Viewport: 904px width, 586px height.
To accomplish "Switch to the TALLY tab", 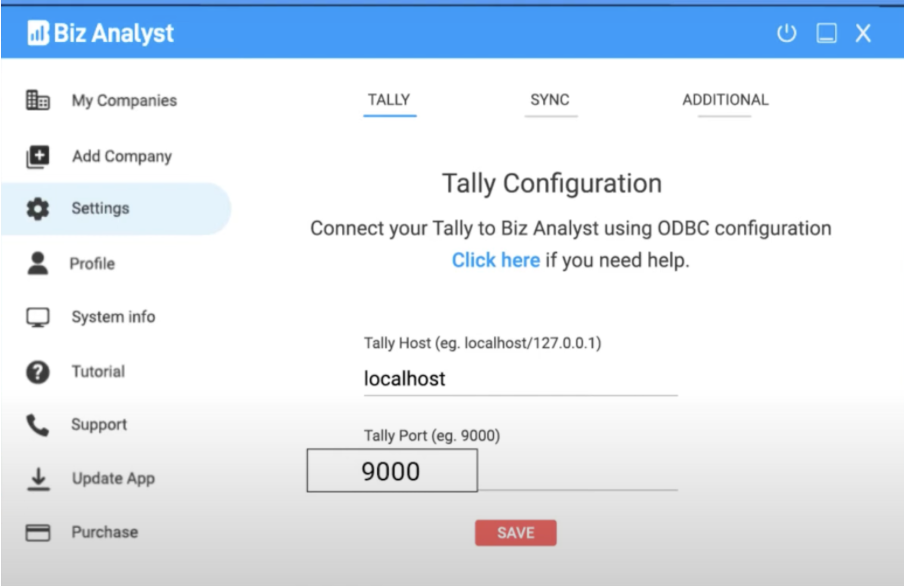I will [x=389, y=100].
